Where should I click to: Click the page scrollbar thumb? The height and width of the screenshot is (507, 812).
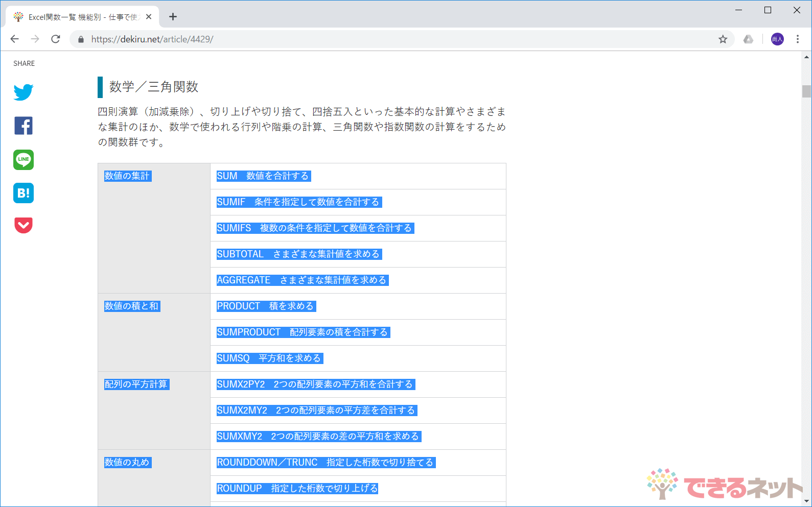[x=806, y=91]
